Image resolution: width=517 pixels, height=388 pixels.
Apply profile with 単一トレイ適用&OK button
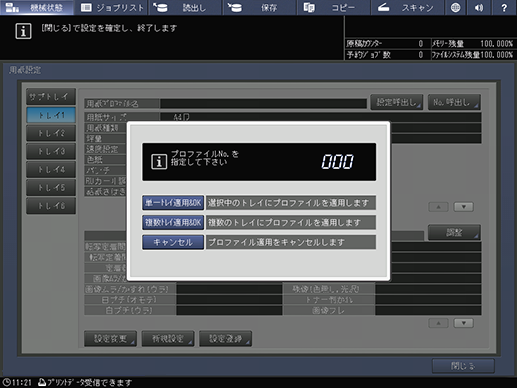(173, 203)
